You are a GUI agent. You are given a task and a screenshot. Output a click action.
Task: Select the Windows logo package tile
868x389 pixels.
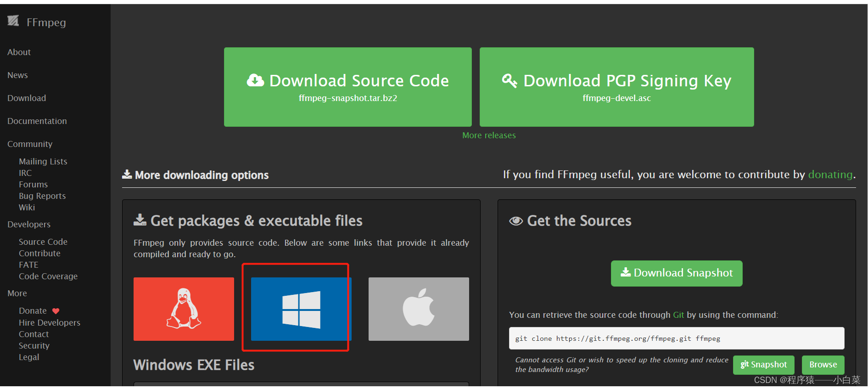[x=301, y=309]
